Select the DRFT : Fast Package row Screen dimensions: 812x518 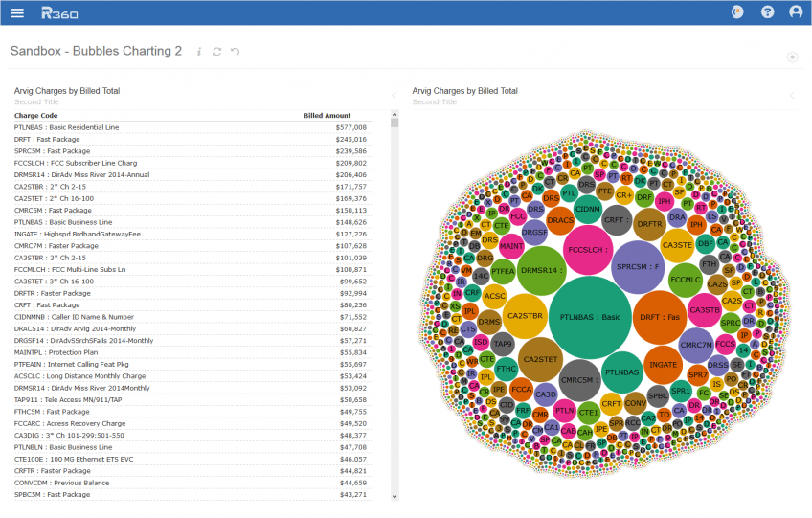click(190, 140)
